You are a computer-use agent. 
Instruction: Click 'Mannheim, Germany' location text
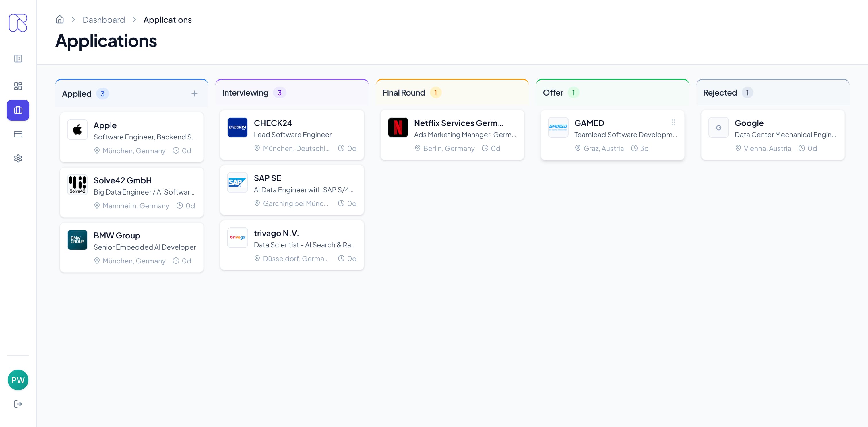tap(136, 206)
